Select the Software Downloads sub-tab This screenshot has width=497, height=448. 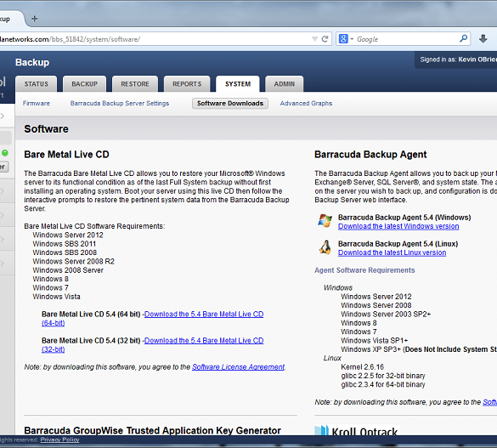230,104
